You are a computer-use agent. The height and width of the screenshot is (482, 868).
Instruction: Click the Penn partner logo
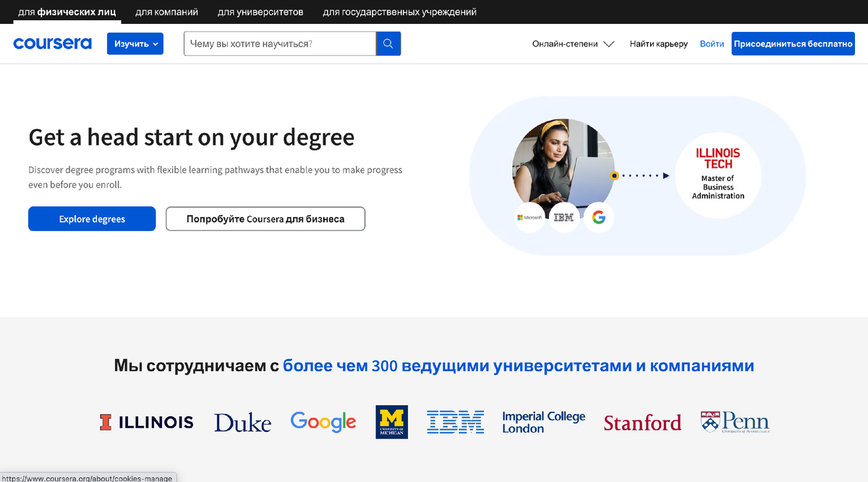735,422
